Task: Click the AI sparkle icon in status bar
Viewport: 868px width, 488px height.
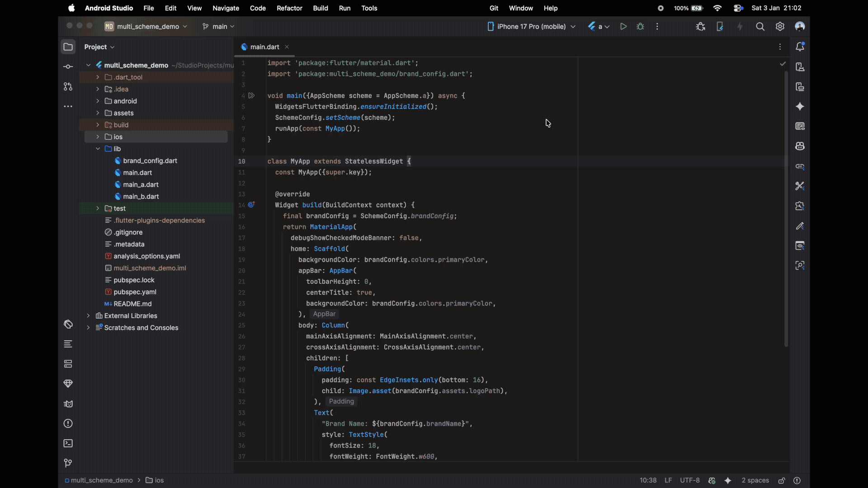Action: click(x=728, y=480)
